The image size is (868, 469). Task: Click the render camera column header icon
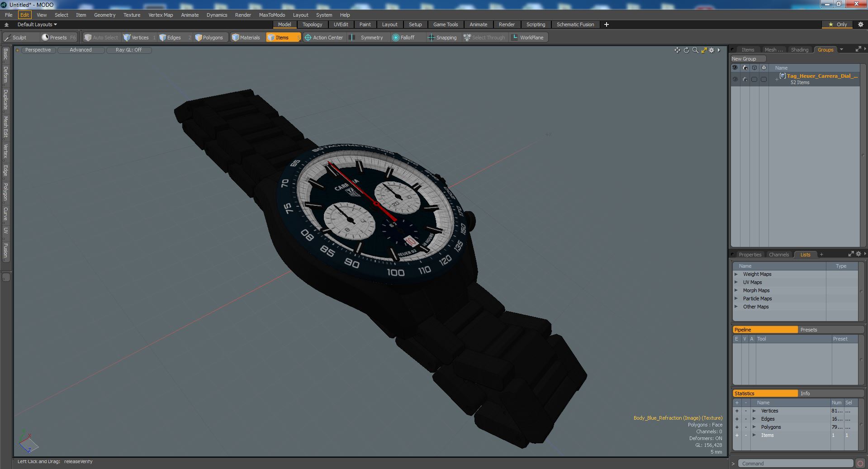pos(745,68)
